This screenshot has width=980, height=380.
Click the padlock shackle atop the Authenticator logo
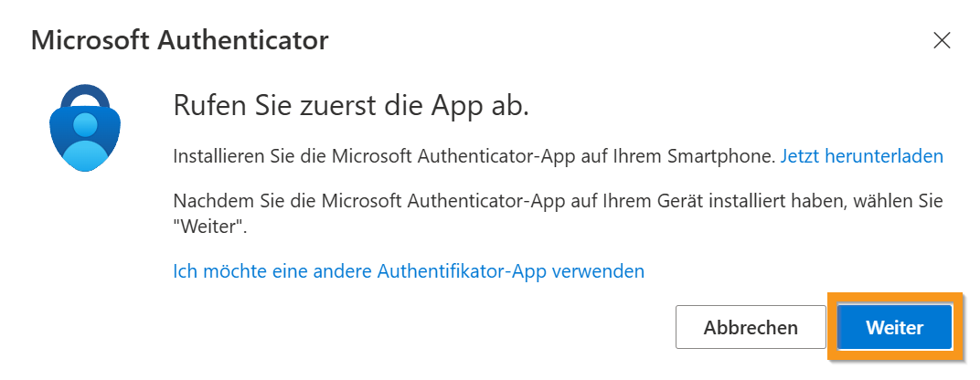click(x=85, y=95)
